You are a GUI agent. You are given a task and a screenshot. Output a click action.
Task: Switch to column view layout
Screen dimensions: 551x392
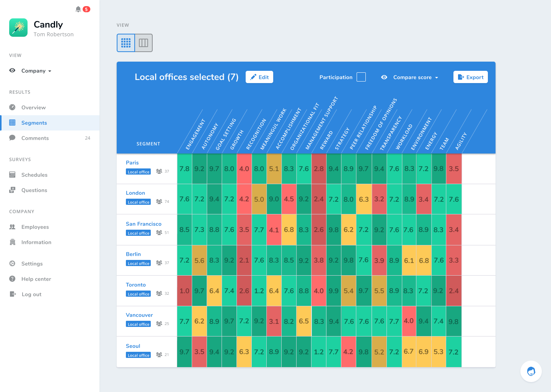[x=143, y=43]
